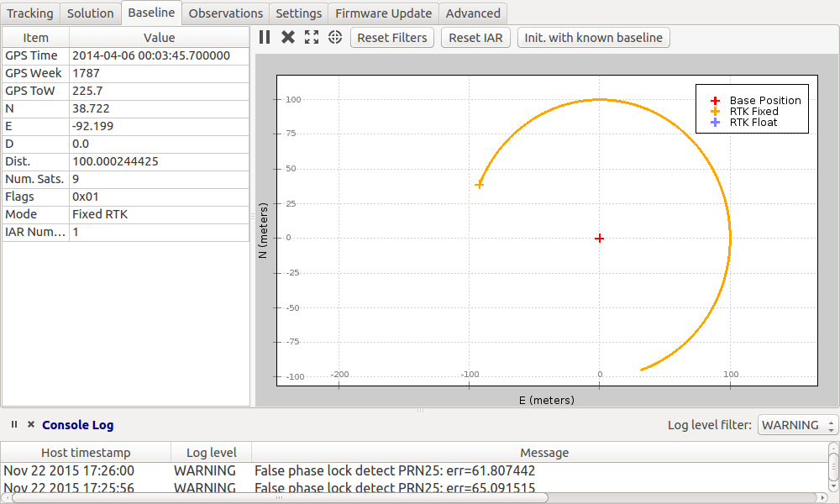840x504 pixels.
Task: Pause the baseline plot updates
Action: [x=265, y=37]
